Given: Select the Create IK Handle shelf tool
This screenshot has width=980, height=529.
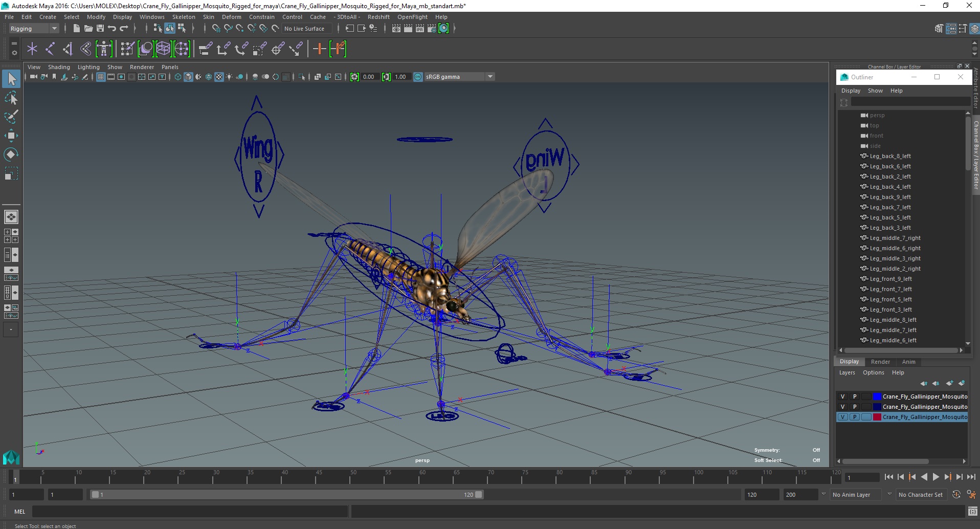Looking at the screenshot, I should pos(68,49).
